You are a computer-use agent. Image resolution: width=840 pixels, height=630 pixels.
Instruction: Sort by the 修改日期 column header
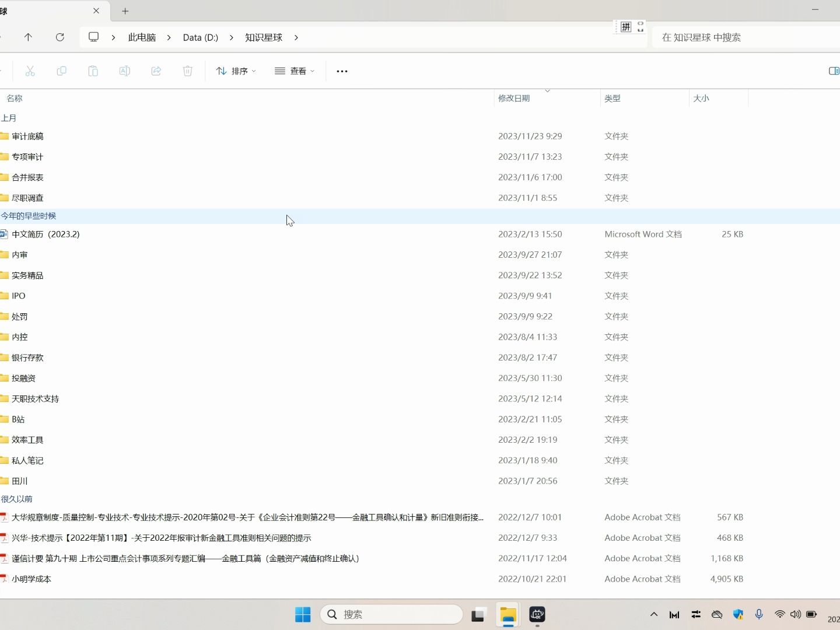click(x=514, y=99)
